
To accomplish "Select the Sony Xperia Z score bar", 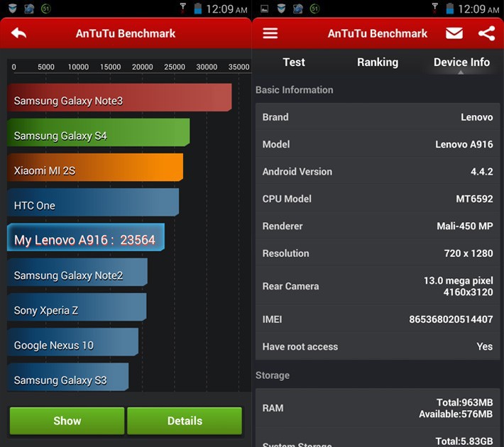I will coord(77,307).
